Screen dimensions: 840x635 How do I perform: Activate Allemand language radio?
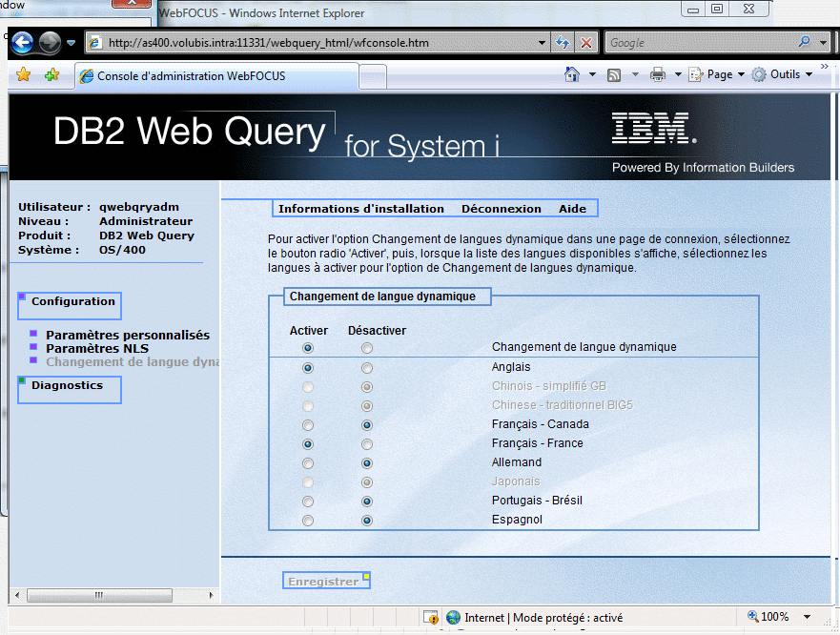pos(308,463)
